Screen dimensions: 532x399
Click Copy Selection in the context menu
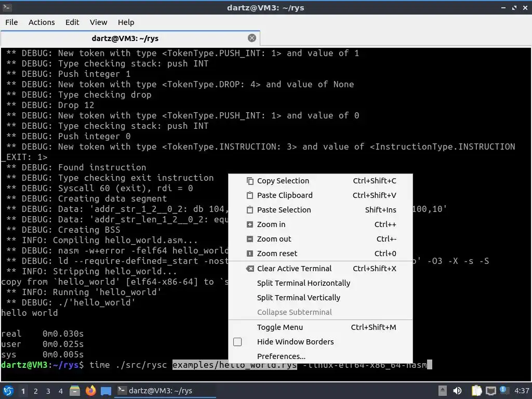tap(320, 181)
